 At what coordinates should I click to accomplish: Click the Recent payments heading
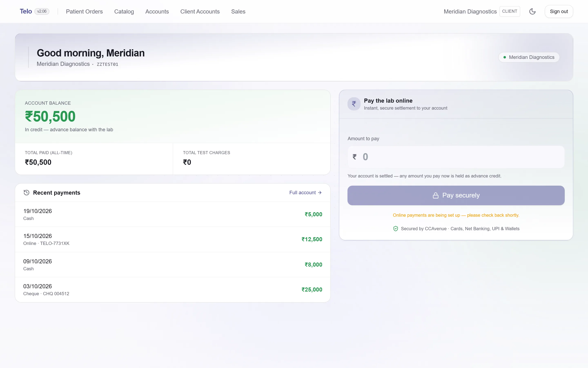coord(56,193)
